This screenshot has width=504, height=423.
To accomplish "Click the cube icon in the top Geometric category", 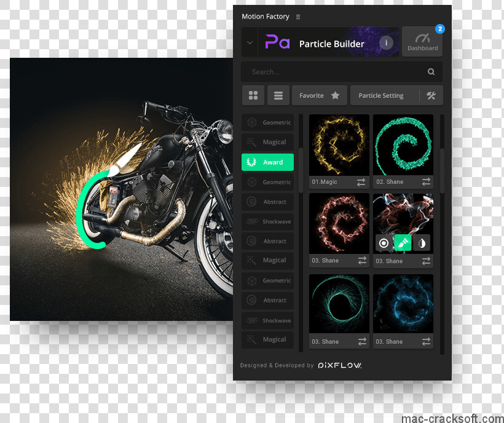I will click(251, 122).
